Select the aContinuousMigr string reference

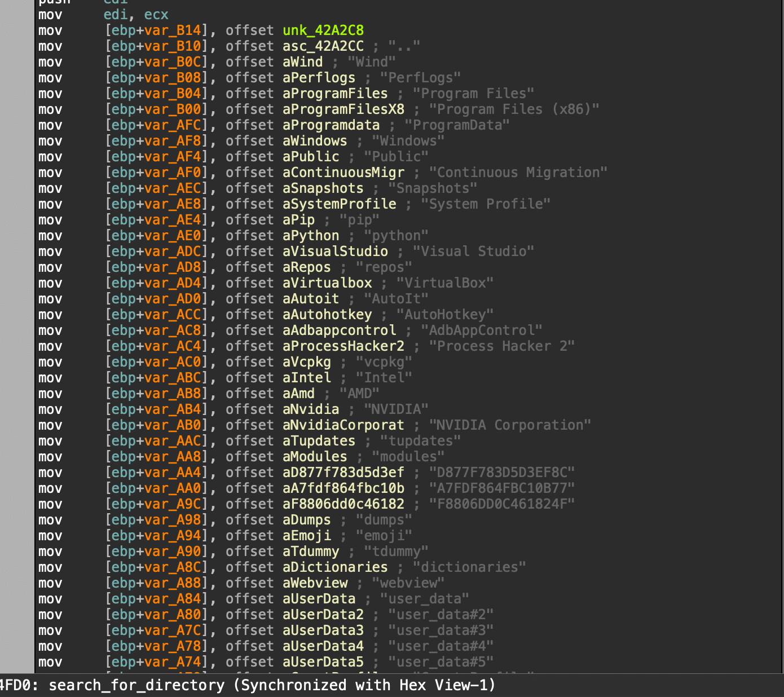[343, 173]
